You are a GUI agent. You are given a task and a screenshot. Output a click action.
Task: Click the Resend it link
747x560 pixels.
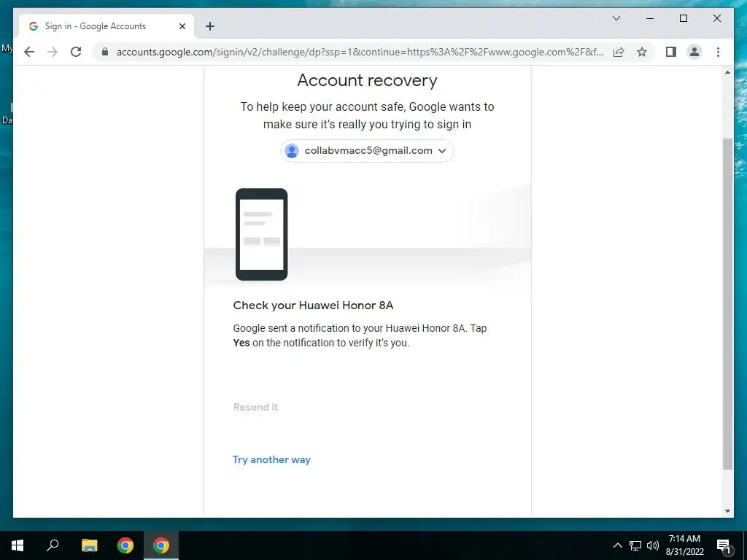(255, 407)
